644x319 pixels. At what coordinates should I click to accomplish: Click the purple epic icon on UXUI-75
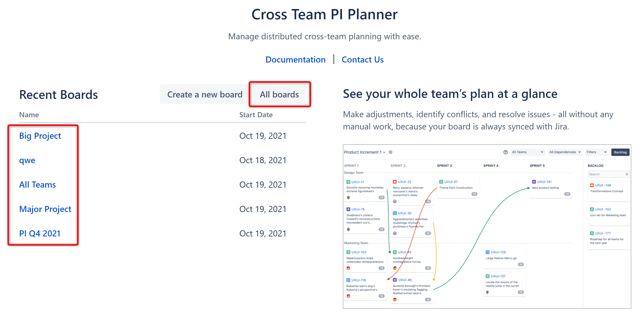[x=348, y=209]
